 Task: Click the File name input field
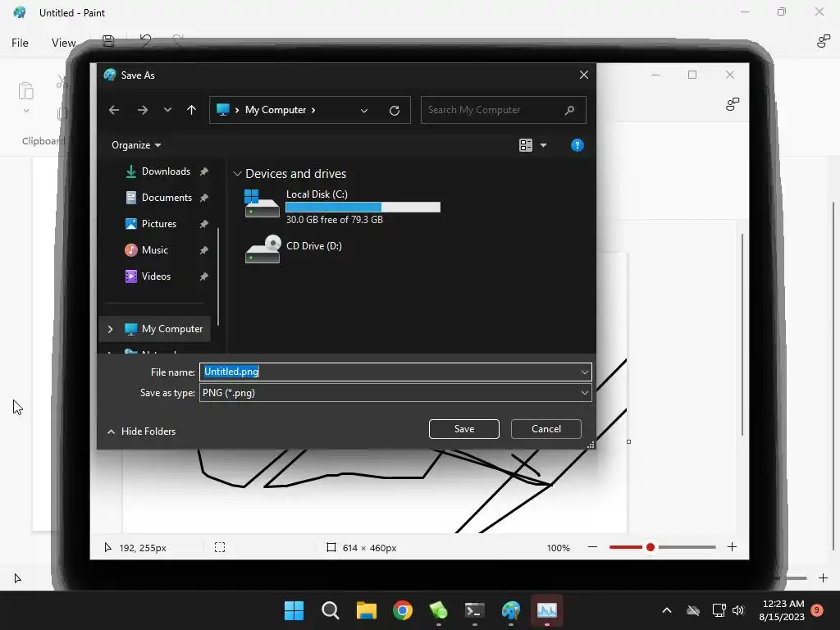(390, 372)
